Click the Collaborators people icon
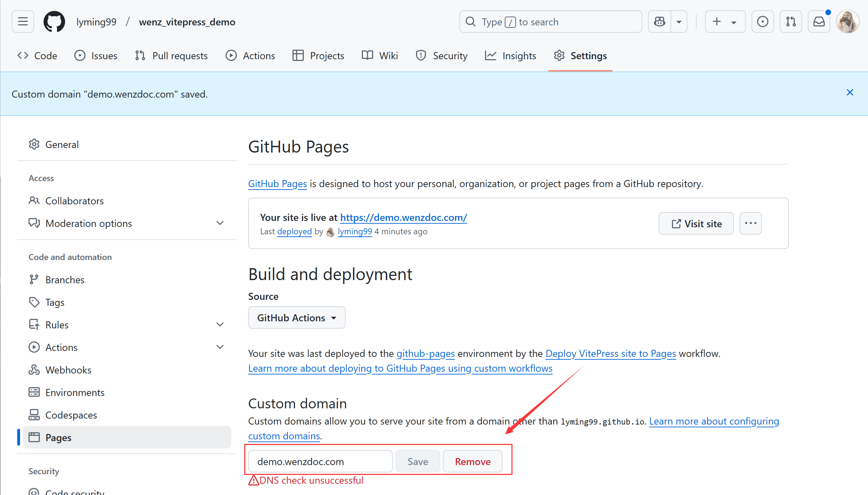 point(34,200)
